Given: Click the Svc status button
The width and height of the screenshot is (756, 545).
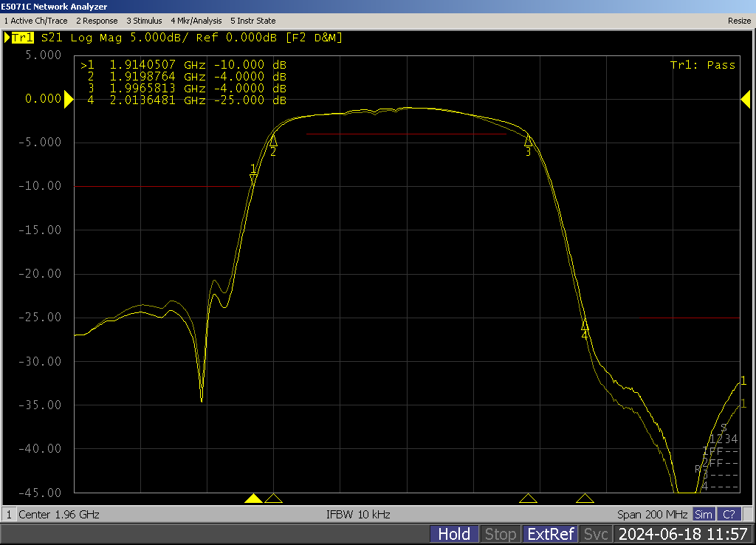Looking at the screenshot, I should (x=595, y=534).
